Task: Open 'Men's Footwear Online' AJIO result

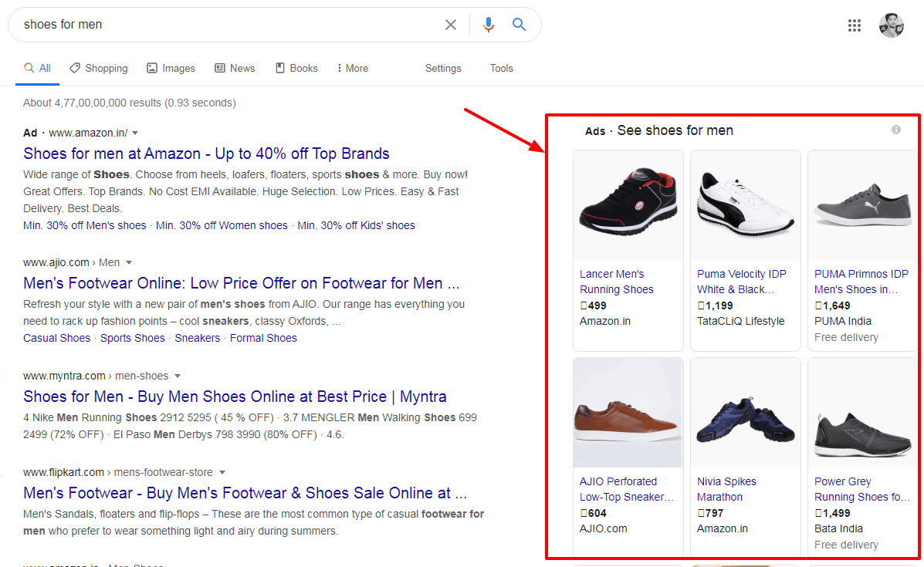Action: (x=241, y=283)
